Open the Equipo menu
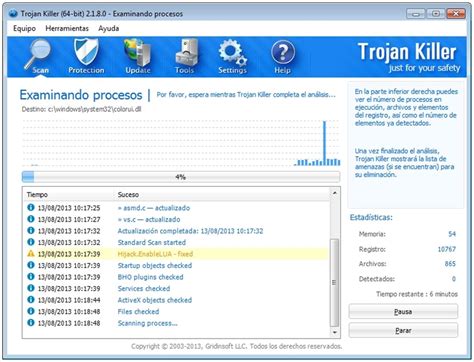This screenshot has width=474, height=362. point(24,28)
